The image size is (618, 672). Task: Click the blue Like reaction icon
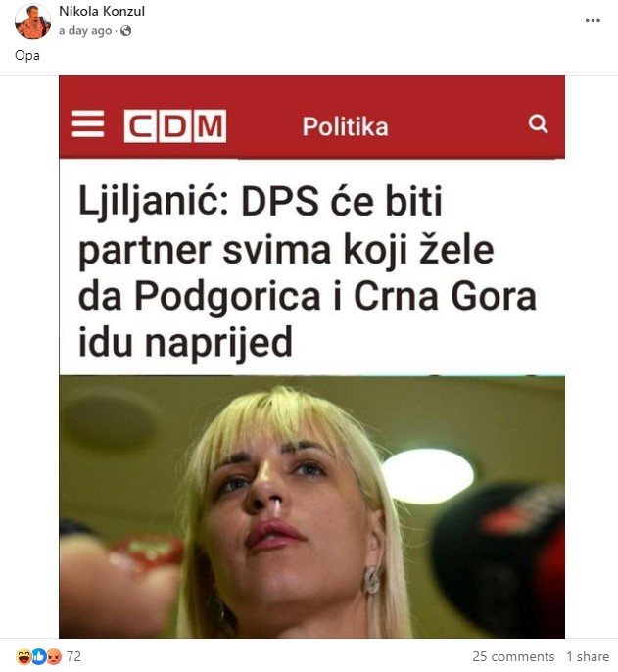click(39, 656)
